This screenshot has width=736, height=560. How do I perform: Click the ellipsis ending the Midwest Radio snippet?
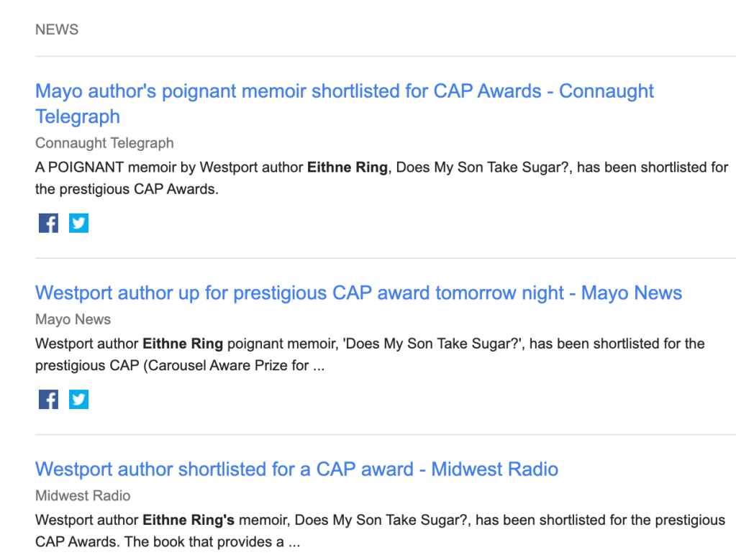(x=294, y=542)
